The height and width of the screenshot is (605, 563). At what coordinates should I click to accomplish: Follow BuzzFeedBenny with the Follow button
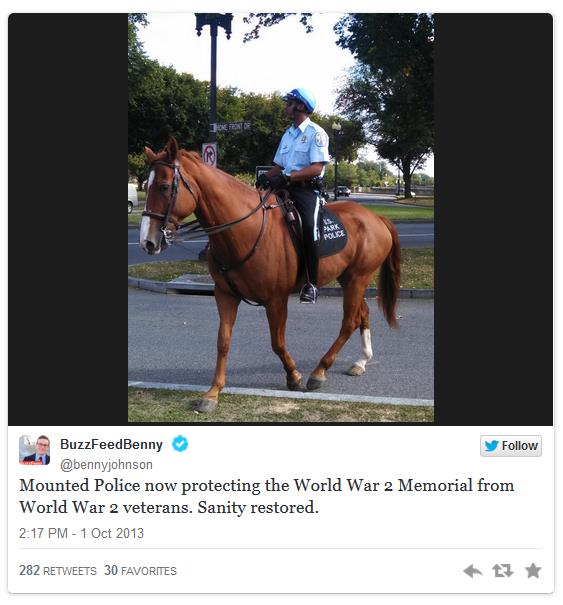point(511,446)
